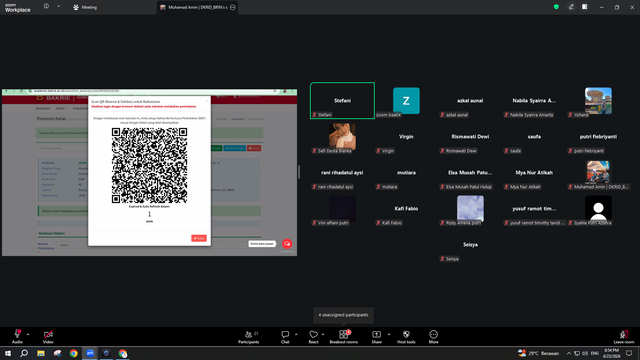Open File Explorer from taskbar
The image size is (640, 360).
pyautogui.click(x=41, y=353)
